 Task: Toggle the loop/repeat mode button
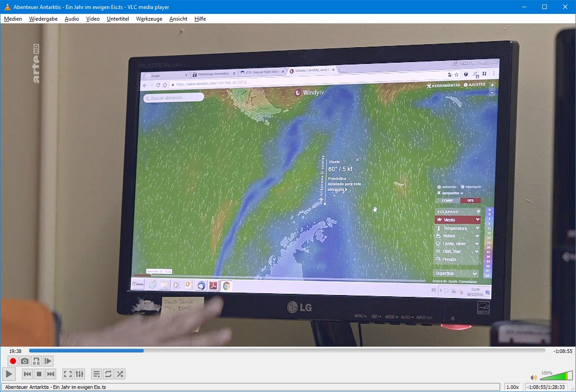(x=108, y=374)
